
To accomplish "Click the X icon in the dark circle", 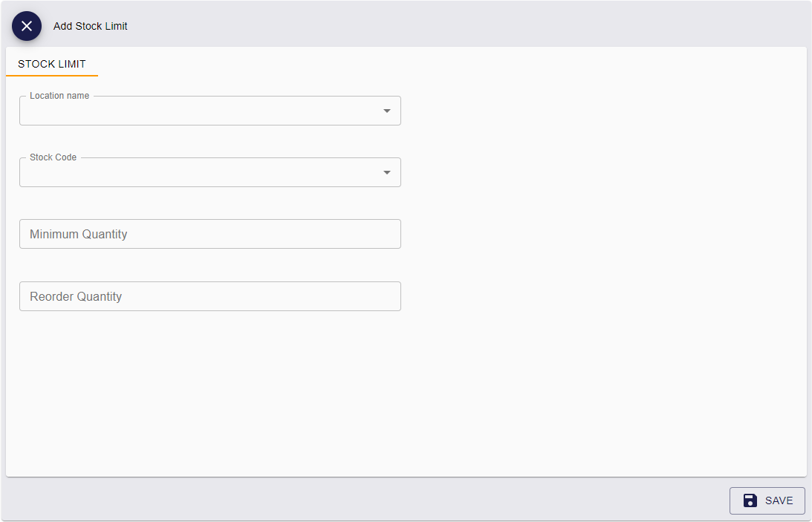I will [x=27, y=26].
